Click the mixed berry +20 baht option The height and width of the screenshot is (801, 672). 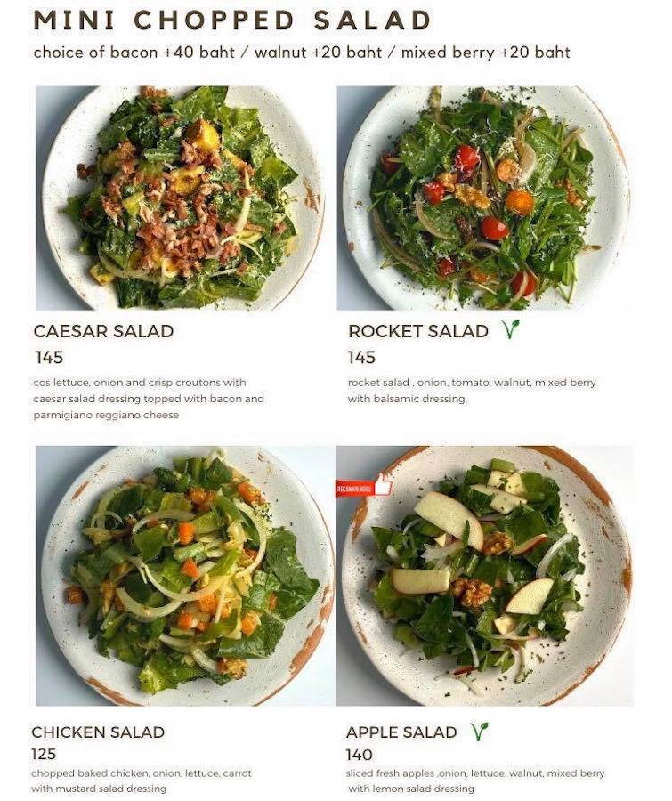click(485, 53)
